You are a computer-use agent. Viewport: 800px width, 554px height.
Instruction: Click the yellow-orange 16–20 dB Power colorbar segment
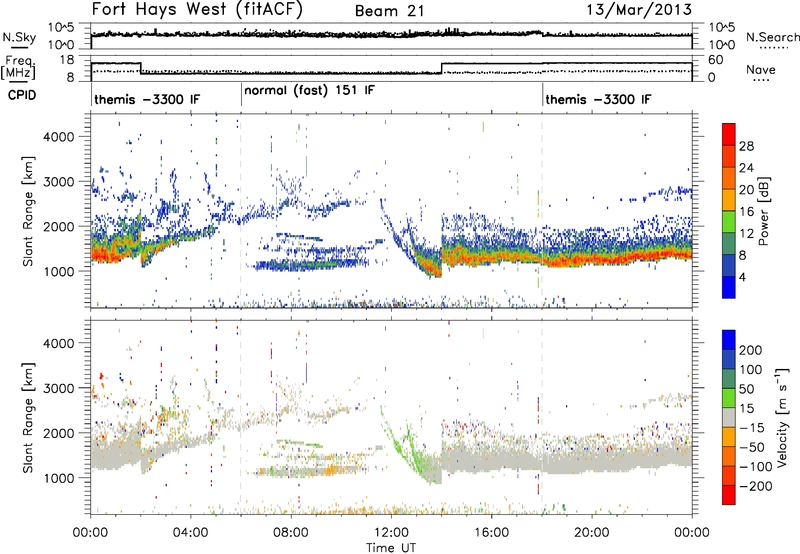729,199
